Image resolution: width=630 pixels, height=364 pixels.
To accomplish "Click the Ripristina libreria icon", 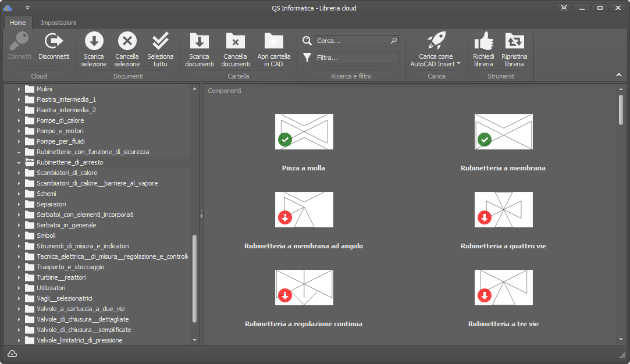I will [514, 41].
